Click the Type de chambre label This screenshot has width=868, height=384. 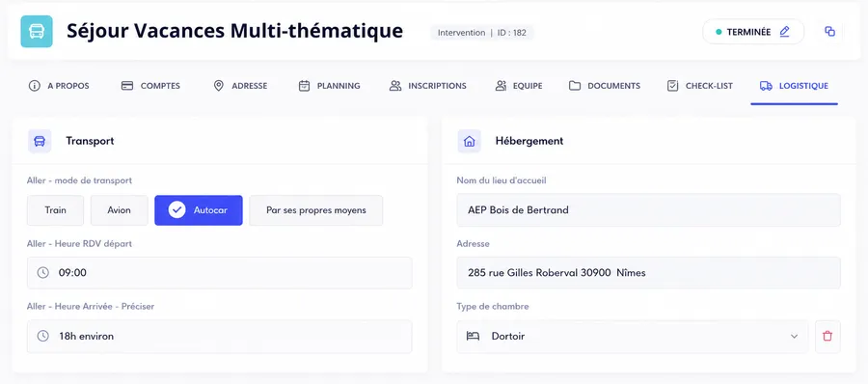point(492,307)
